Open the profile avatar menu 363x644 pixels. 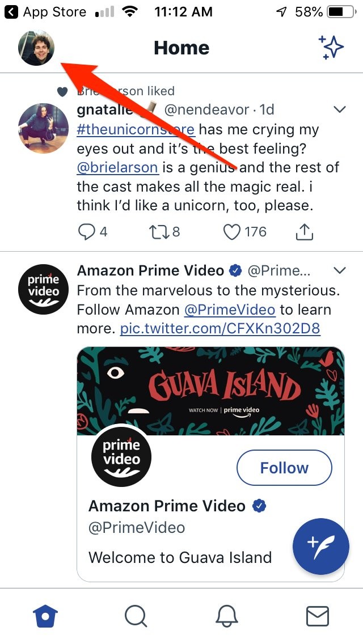36,48
